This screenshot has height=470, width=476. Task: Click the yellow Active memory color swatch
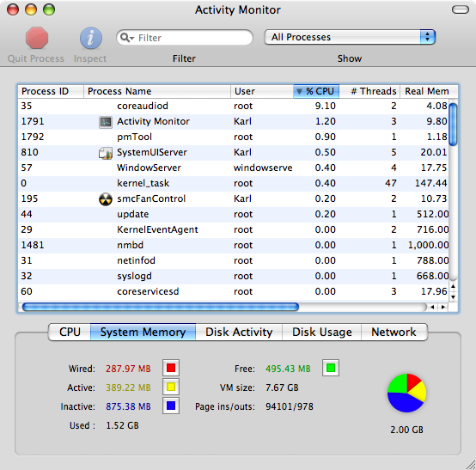coord(171,387)
